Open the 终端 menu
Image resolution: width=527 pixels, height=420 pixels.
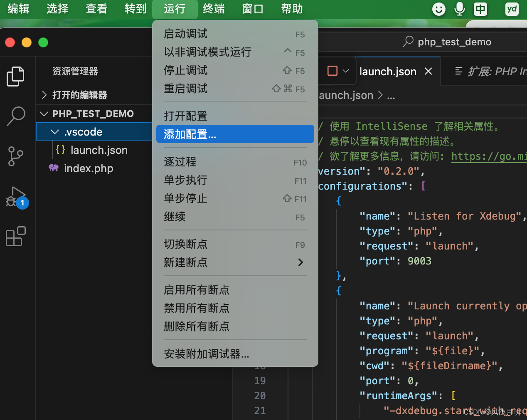pyautogui.click(x=213, y=8)
